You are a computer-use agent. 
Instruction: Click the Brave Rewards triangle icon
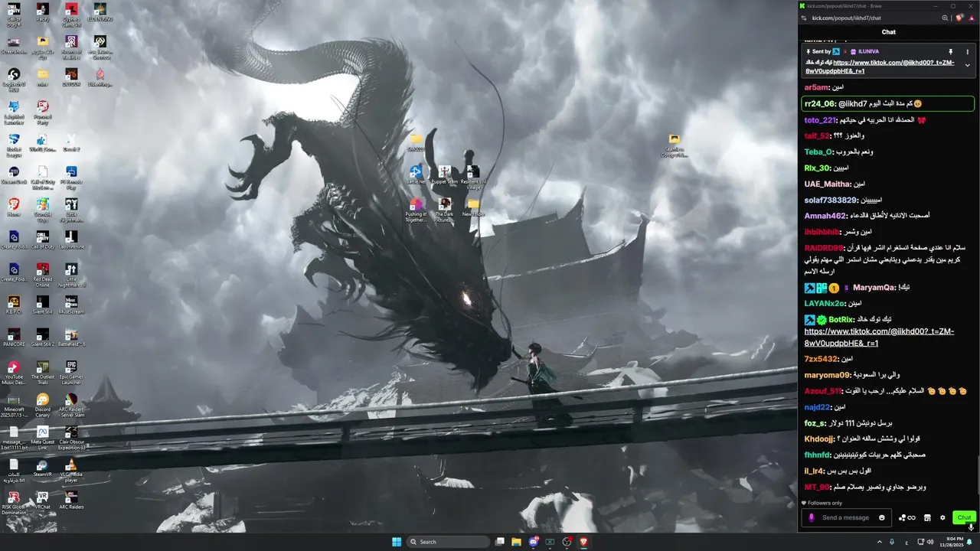pos(972,18)
